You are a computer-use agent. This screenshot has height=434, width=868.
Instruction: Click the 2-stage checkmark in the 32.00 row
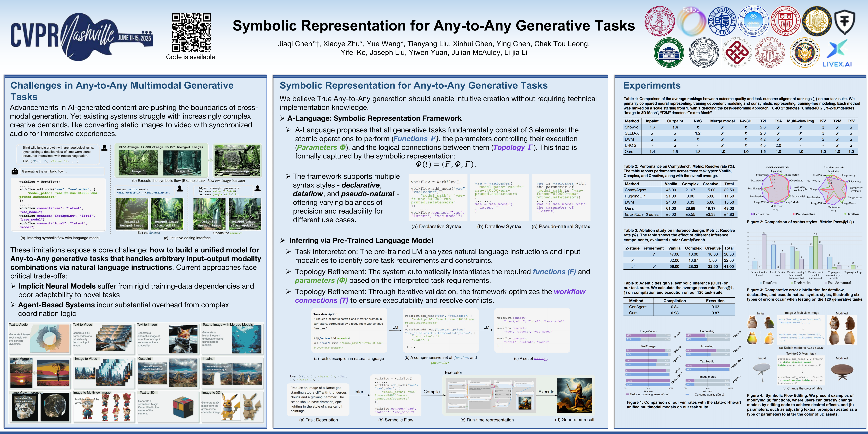pyautogui.click(x=633, y=260)
